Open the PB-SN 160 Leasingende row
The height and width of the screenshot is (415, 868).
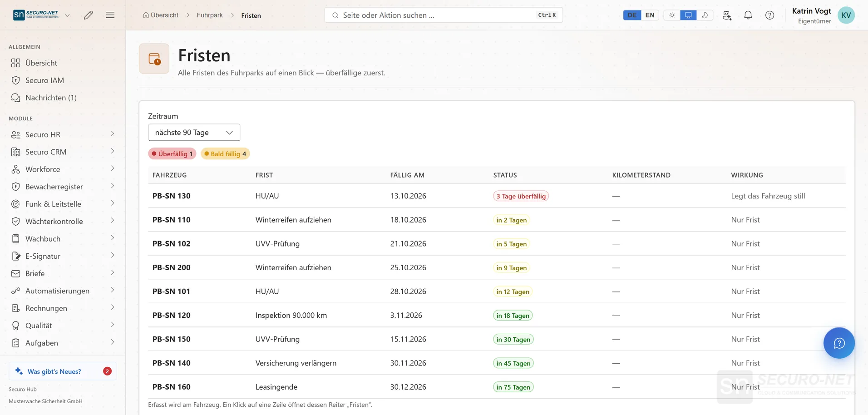tap(497, 387)
